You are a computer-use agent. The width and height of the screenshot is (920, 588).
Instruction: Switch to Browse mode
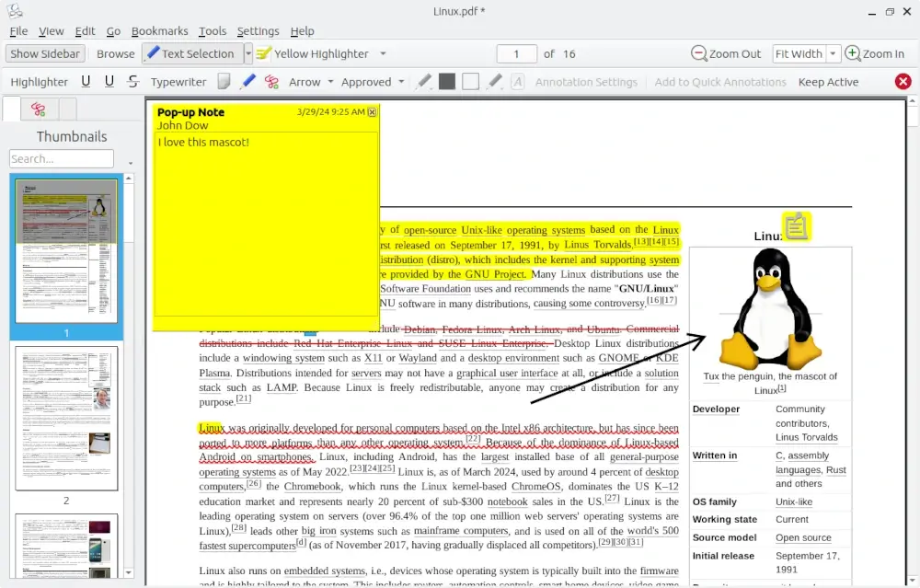point(116,53)
